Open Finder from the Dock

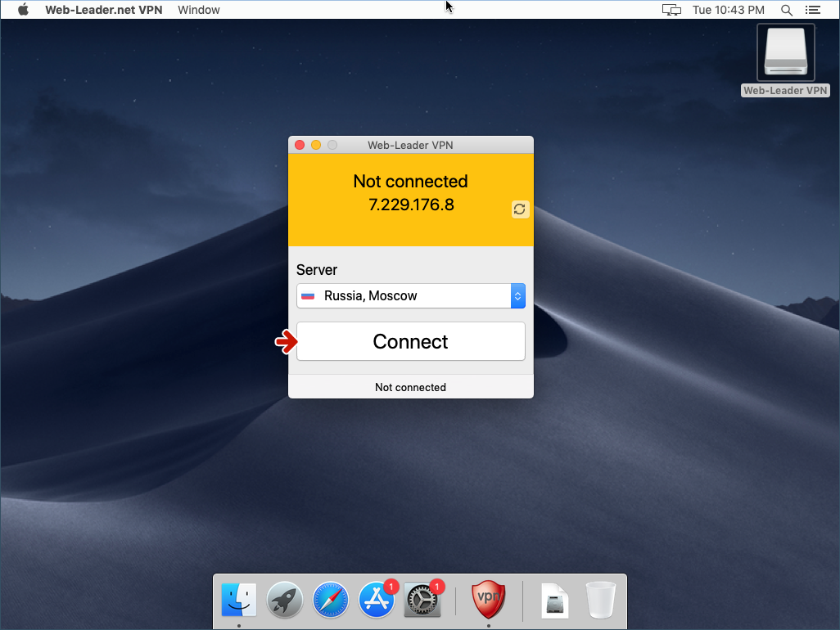pos(239,600)
